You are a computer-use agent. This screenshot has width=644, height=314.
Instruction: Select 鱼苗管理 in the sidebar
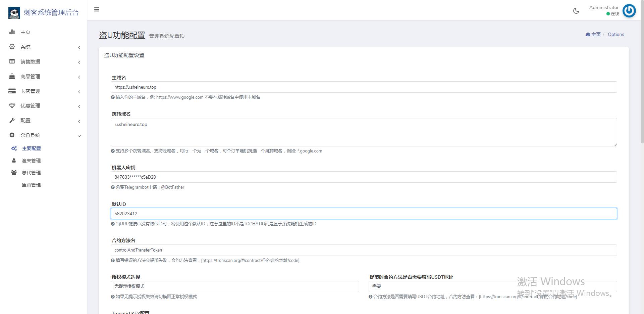pyautogui.click(x=31, y=185)
